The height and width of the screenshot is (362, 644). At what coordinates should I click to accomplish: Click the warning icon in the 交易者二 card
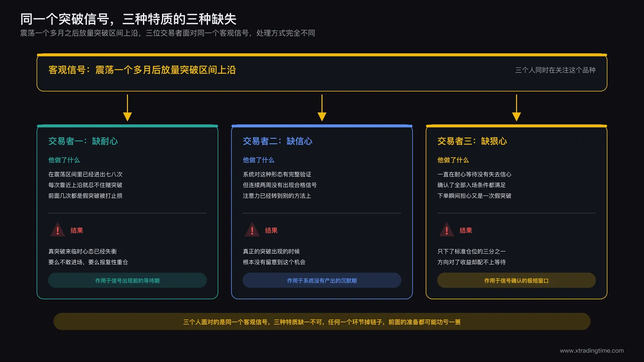coord(252,230)
